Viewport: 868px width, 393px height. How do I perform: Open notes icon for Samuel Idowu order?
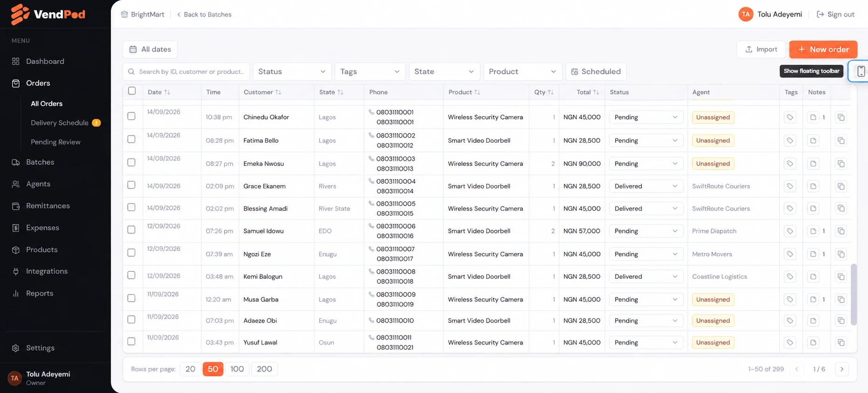pyautogui.click(x=813, y=231)
